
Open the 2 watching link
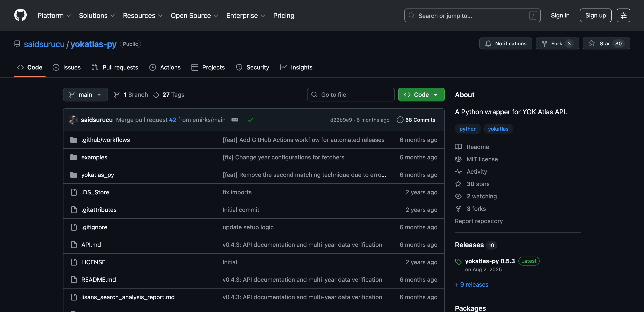482,196
